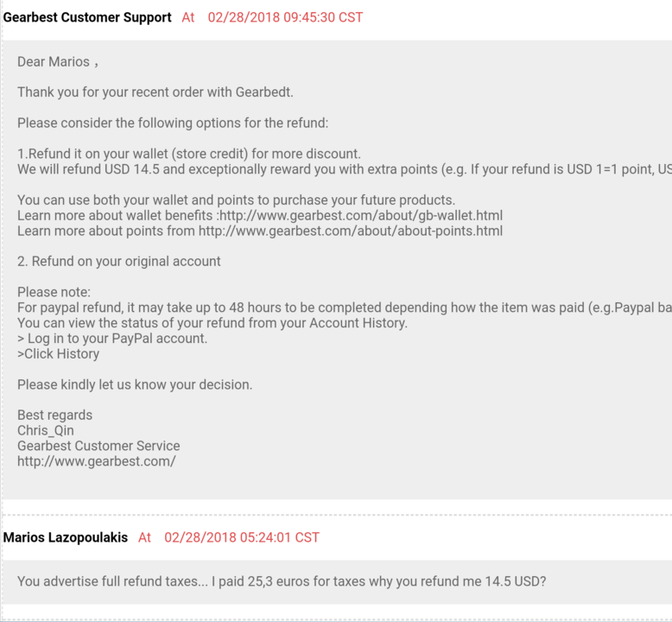Viewport: 672px width, 622px height.
Task: Click the Gearbest Customer Support sender name
Action: [x=87, y=17]
